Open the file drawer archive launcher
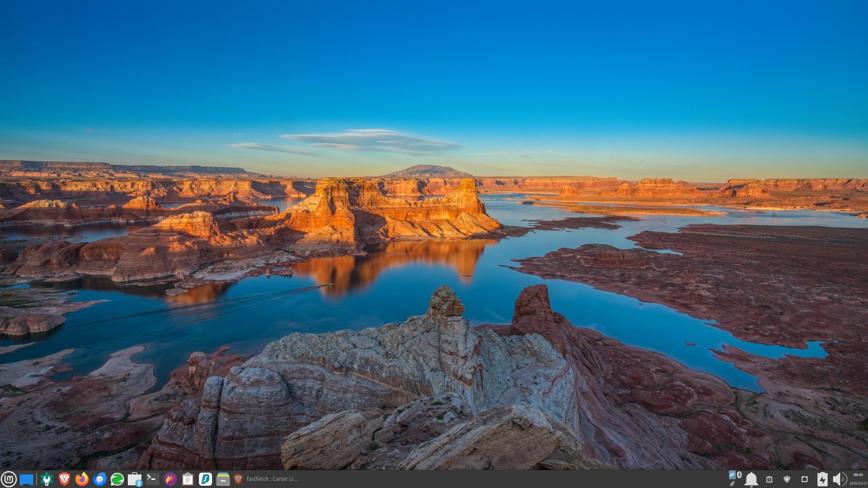868x488 pixels. point(223,479)
